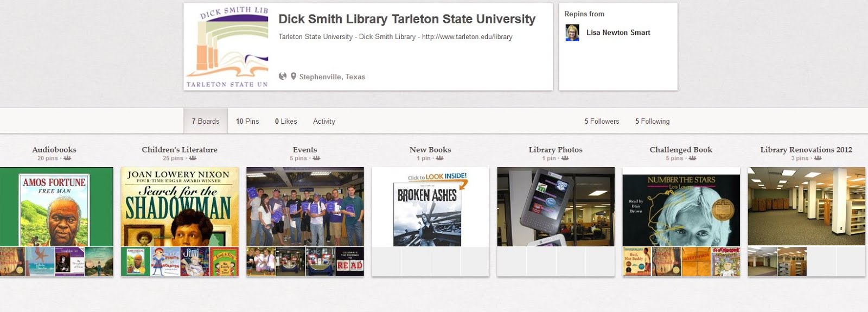The image size is (868, 312).
Task: View the 5 Followers list
Action: 602,121
